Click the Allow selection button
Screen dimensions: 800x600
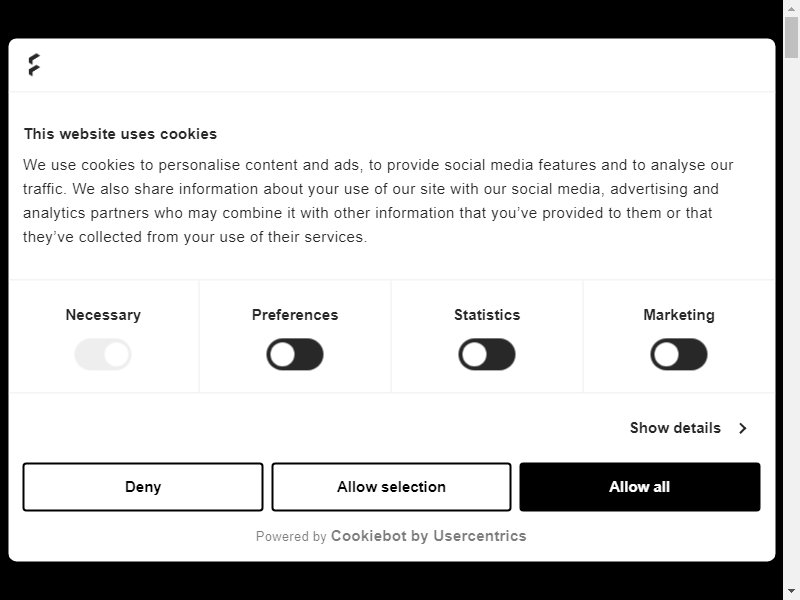click(391, 487)
